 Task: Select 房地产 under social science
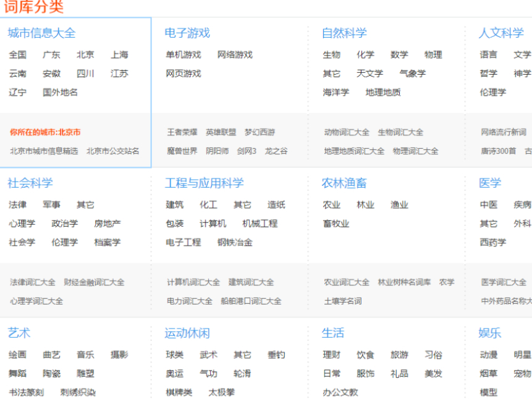click(108, 223)
